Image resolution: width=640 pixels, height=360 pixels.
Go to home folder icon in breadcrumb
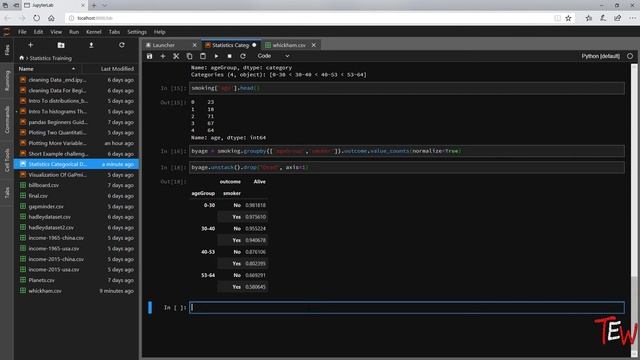[22, 58]
